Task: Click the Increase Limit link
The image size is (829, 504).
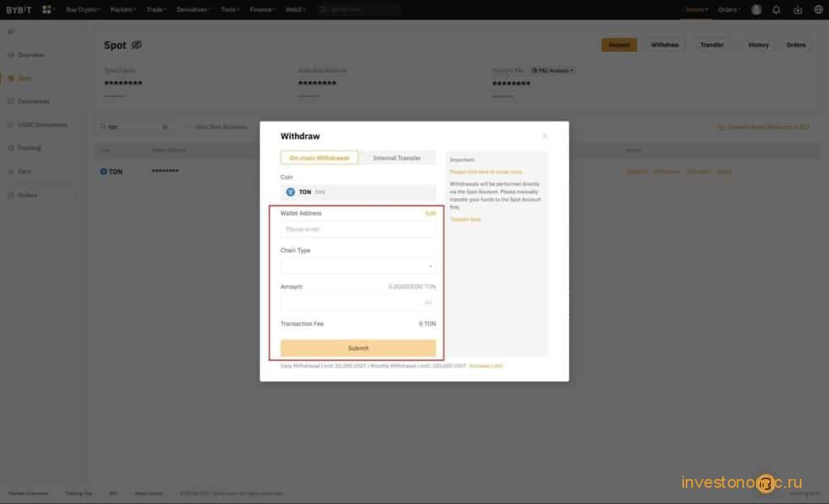Action: [x=486, y=366]
